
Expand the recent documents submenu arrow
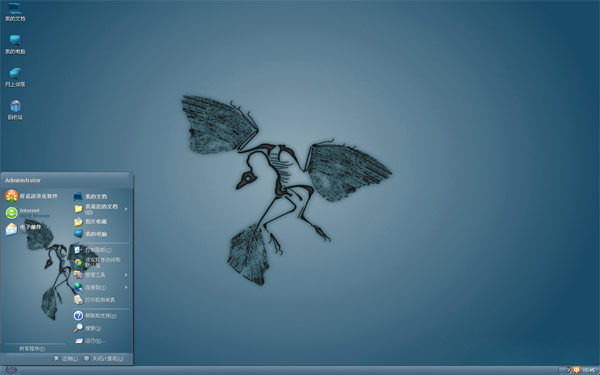[126, 209]
